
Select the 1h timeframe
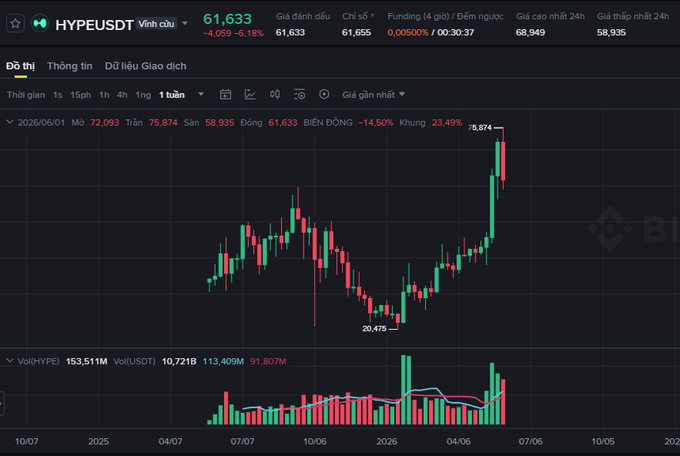(x=104, y=95)
